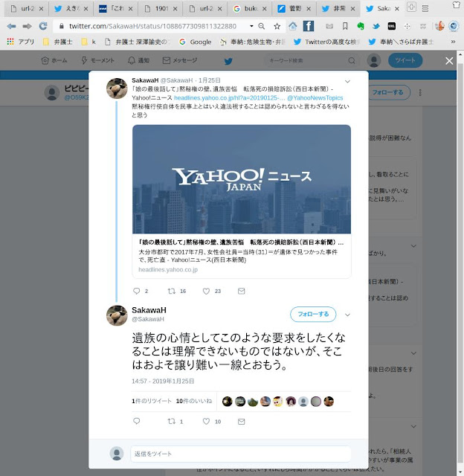Open メッセージ messages
The height and width of the screenshot is (476, 464).
tap(180, 60)
